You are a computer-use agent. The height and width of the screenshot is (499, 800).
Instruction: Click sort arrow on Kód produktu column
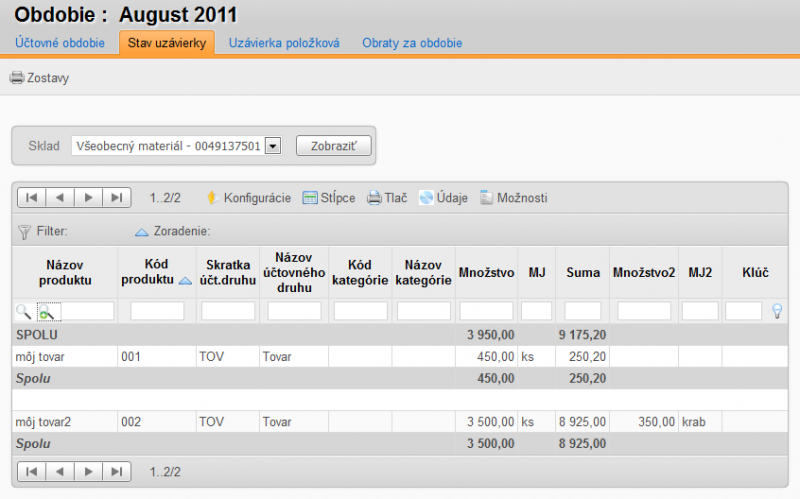(185, 281)
